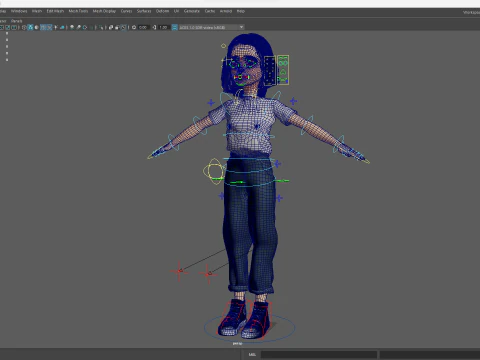
Task: Open the Mesh Tools menu
Action: pos(78,11)
